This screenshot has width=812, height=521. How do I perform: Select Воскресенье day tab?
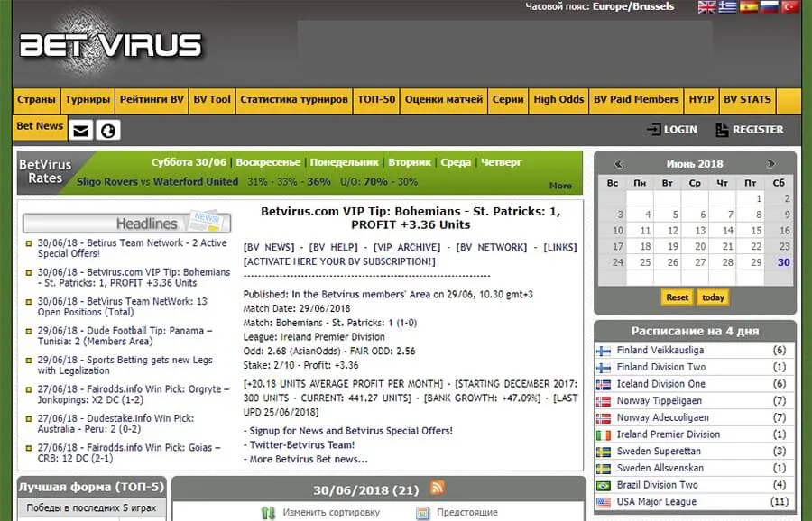tap(268, 162)
